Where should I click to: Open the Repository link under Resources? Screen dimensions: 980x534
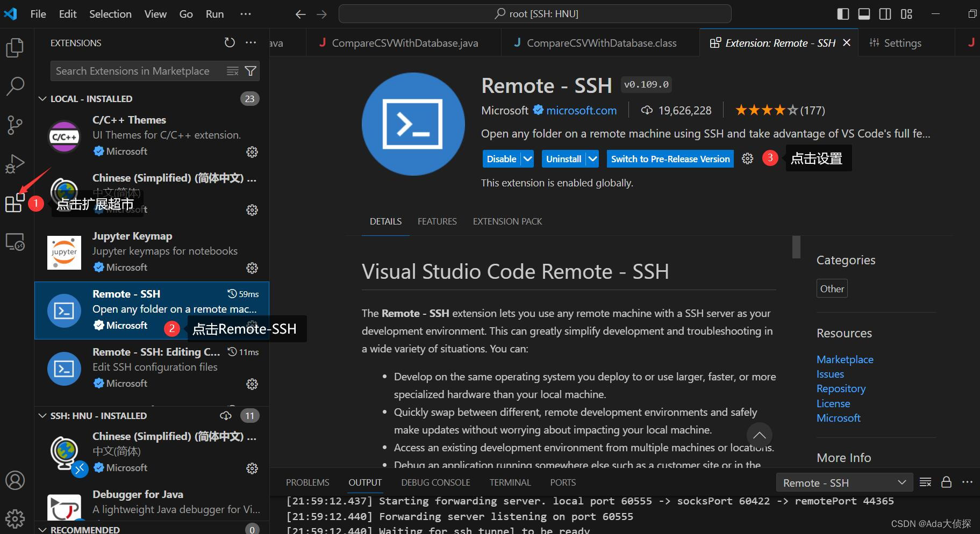[841, 388]
